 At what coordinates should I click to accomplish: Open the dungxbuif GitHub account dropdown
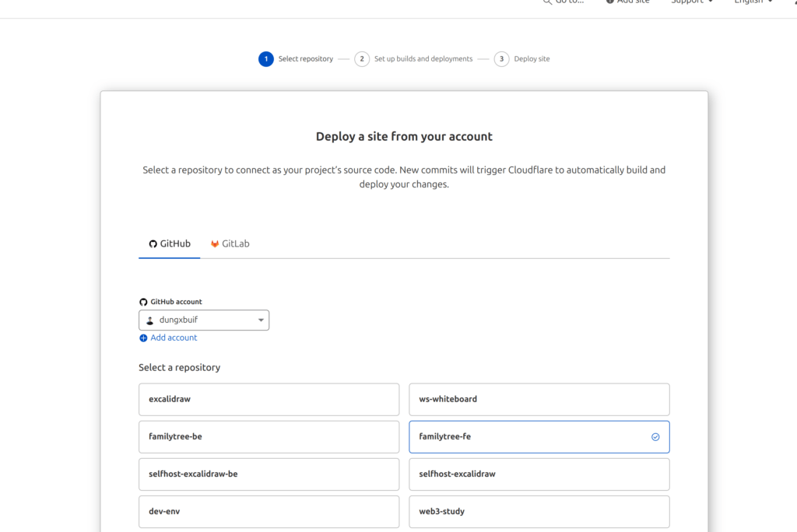click(x=204, y=320)
